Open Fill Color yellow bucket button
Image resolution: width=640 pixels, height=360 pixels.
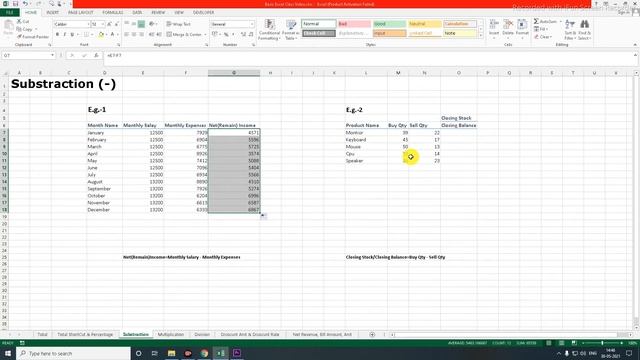click(x=101, y=35)
